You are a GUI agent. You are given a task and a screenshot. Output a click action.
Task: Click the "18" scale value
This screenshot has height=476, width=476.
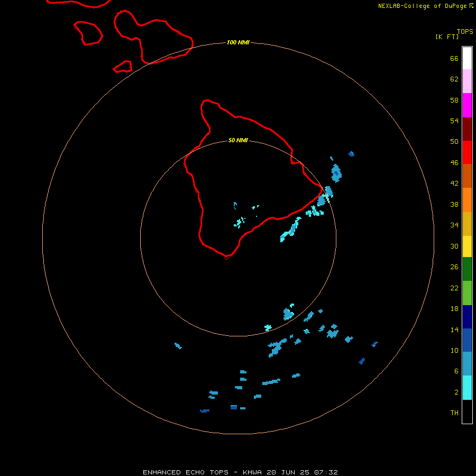(454, 309)
